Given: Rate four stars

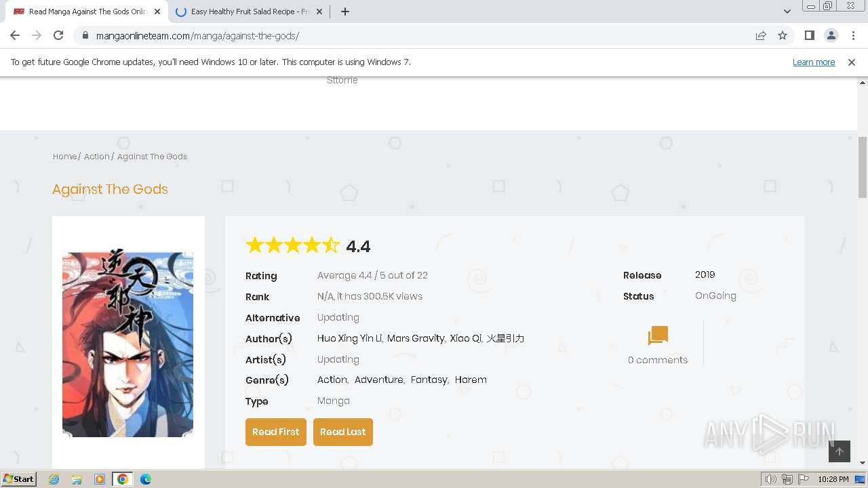Looking at the screenshot, I should tap(311, 245).
